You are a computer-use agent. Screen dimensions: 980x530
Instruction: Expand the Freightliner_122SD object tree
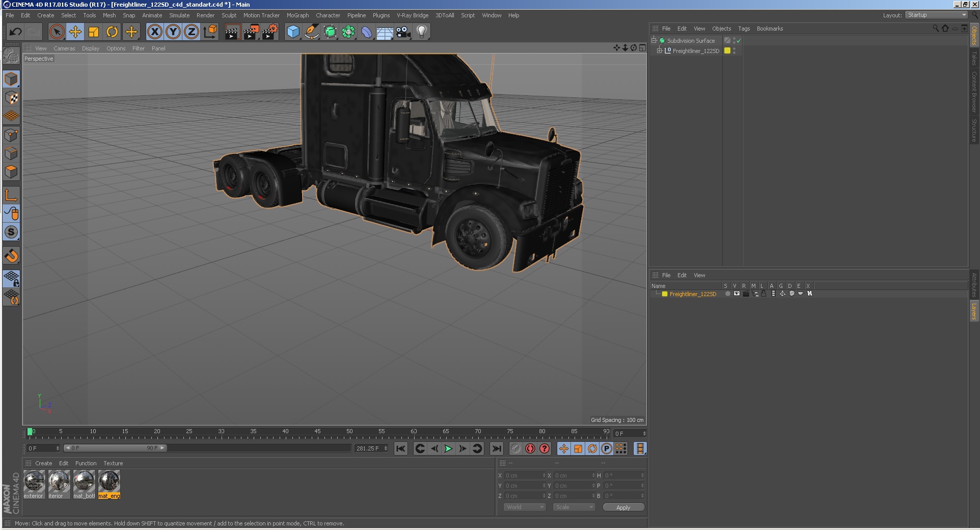tap(660, 50)
